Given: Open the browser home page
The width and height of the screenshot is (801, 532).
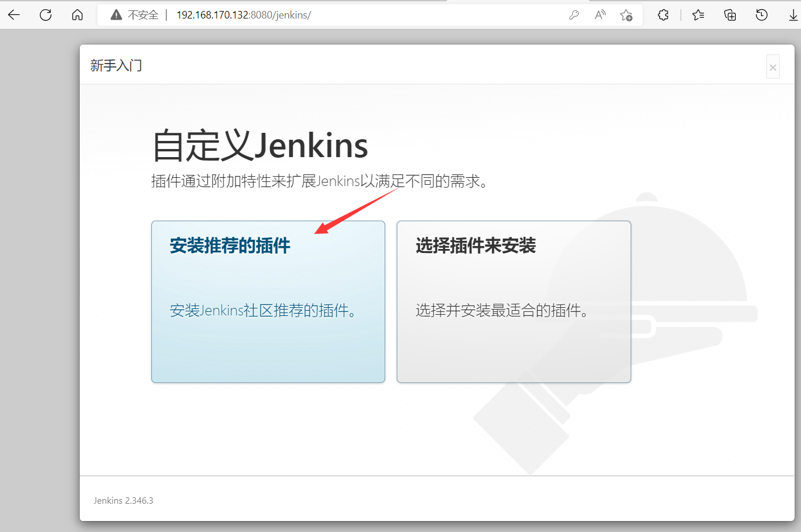Looking at the screenshot, I should [x=77, y=15].
